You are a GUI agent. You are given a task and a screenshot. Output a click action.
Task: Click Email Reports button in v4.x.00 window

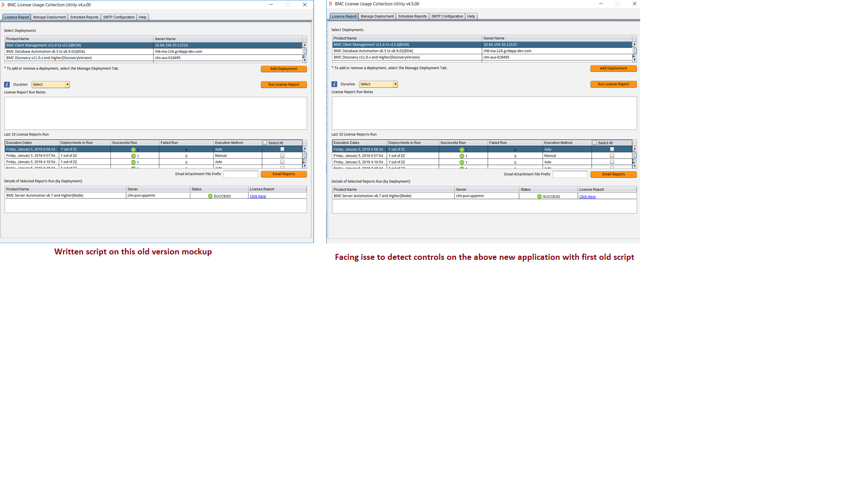[x=284, y=174]
